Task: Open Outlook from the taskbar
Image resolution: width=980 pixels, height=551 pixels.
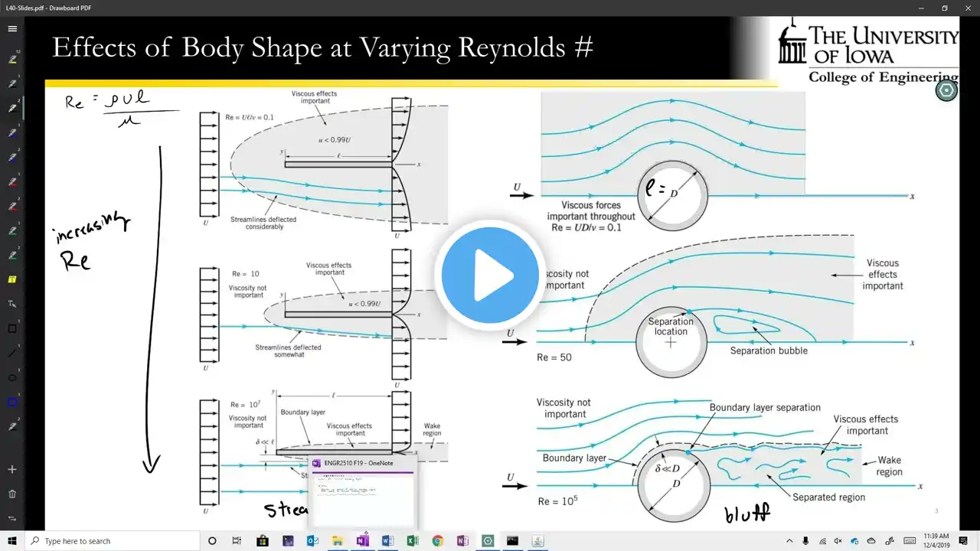Action: [312, 541]
